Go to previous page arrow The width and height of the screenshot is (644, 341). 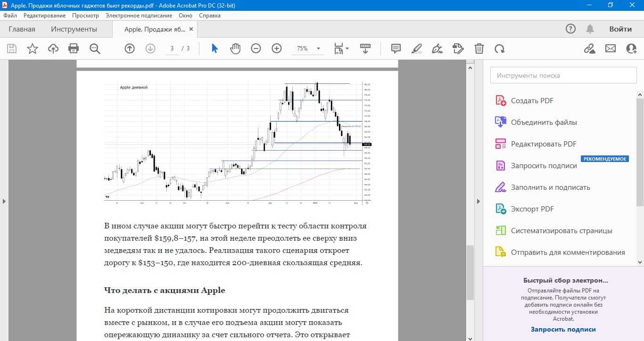click(129, 49)
